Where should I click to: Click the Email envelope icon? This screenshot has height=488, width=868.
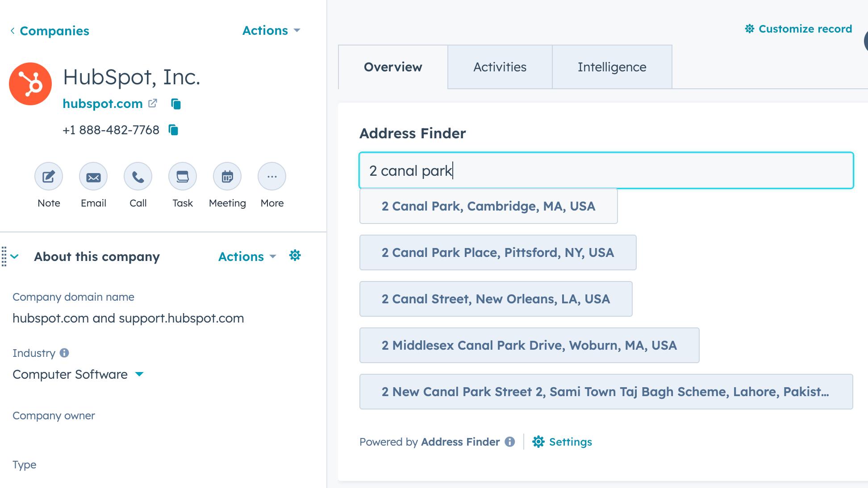click(x=93, y=177)
